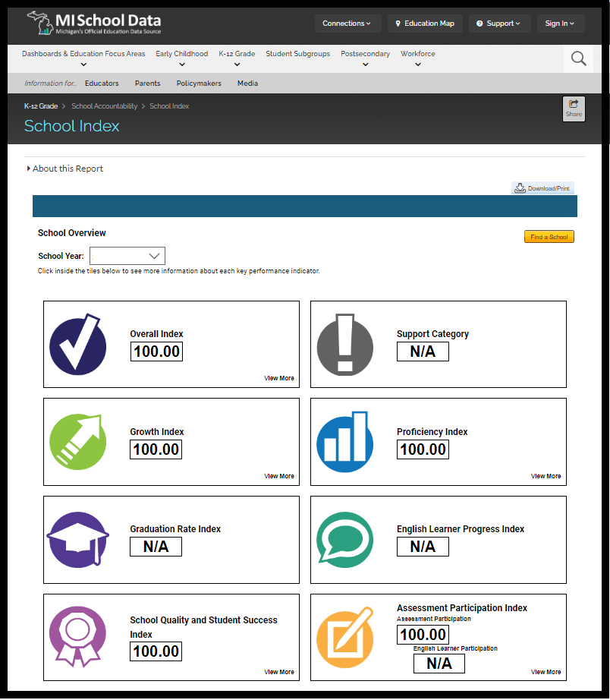
Task: Open the Policymakers information link
Action: tap(199, 84)
